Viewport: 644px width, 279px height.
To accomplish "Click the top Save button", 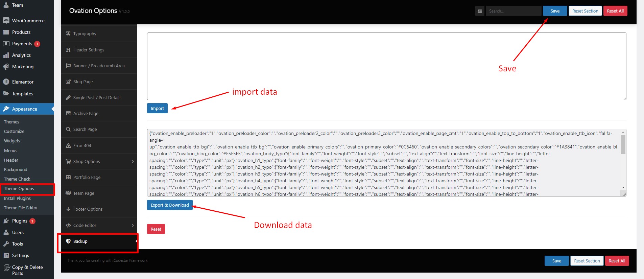I will point(555,11).
